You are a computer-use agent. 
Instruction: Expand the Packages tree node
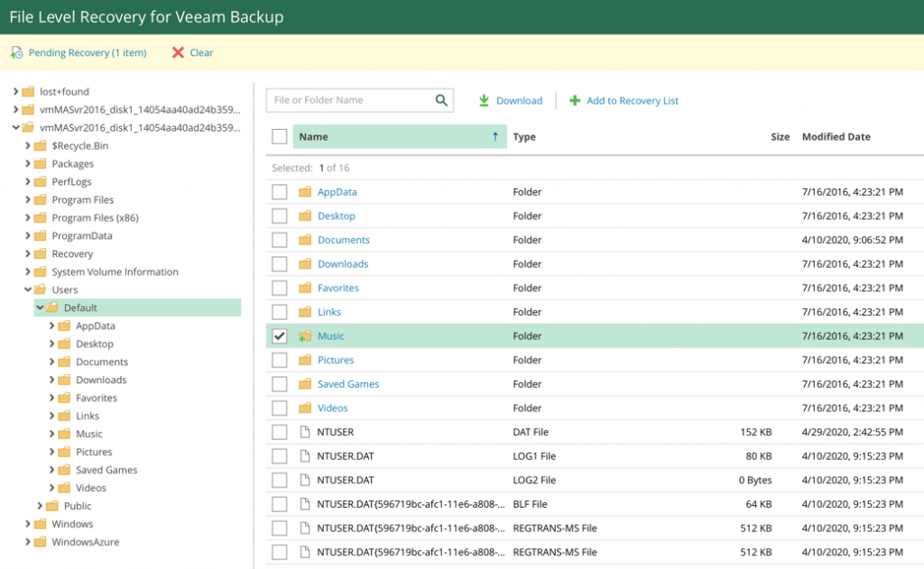pyautogui.click(x=28, y=163)
